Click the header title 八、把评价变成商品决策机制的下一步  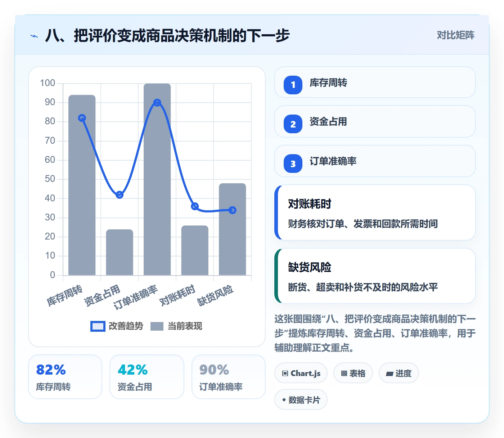(x=167, y=36)
